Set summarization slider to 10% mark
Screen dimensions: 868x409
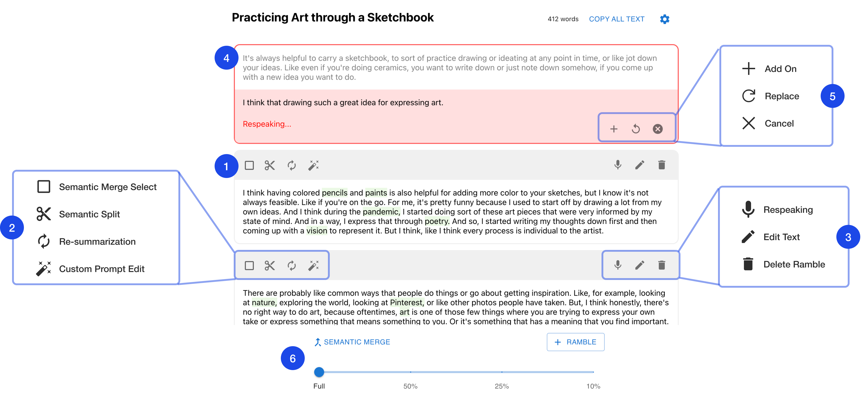click(x=593, y=372)
